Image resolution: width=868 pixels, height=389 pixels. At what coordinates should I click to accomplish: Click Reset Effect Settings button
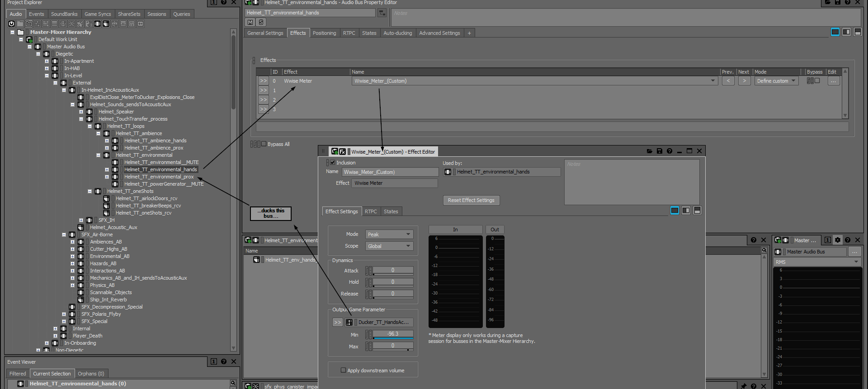(x=471, y=200)
